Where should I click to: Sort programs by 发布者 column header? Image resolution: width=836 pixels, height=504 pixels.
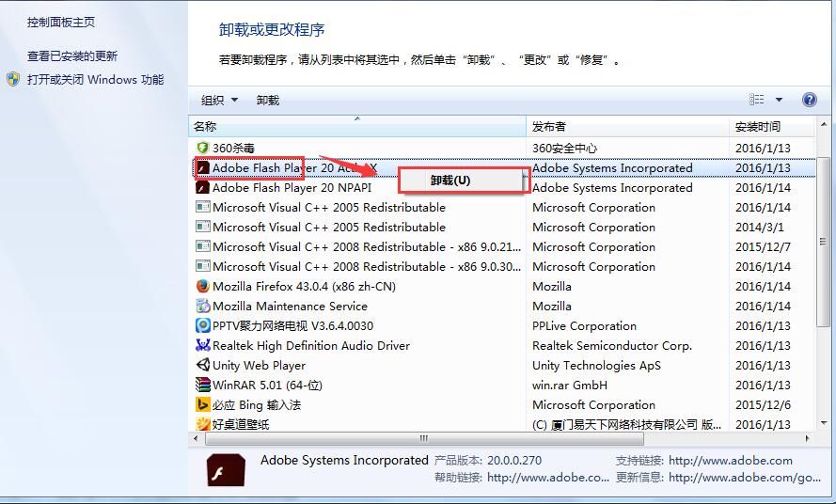coord(627,127)
